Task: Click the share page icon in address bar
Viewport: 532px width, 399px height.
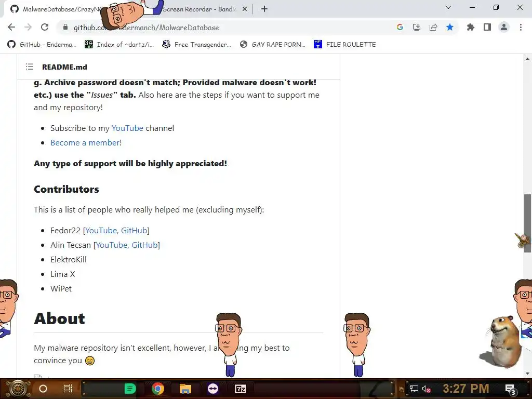Action: coord(433,27)
